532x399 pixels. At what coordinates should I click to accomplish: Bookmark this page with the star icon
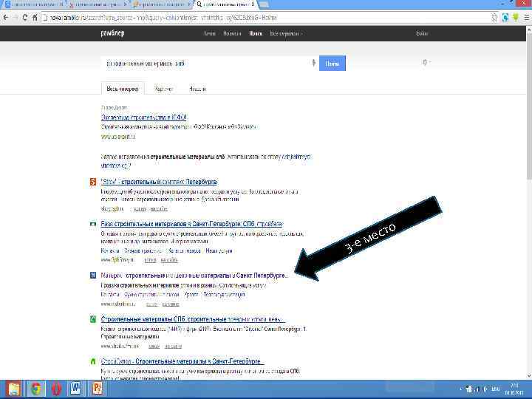[x=494, y=18]
